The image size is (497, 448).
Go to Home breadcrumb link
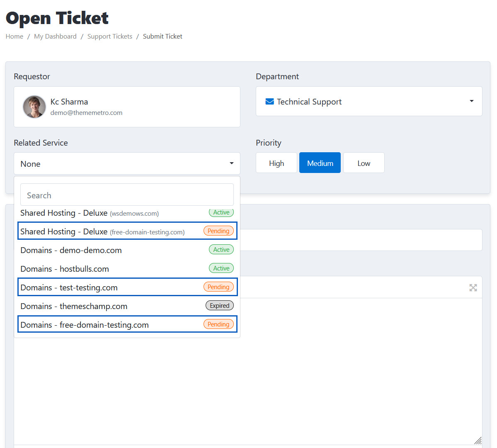tap(15, 37)
